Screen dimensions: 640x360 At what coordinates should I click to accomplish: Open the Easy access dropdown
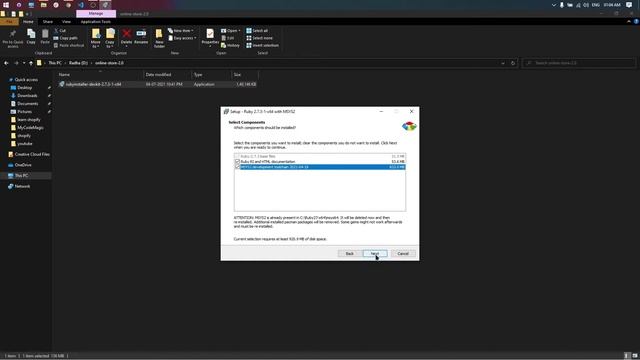(182, 38)
